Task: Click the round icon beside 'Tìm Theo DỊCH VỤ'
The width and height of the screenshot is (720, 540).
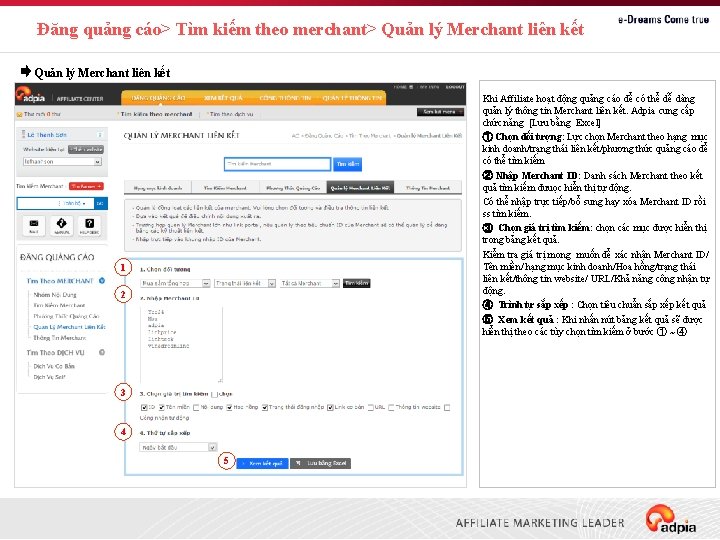Action: click(x=102, y=352)
